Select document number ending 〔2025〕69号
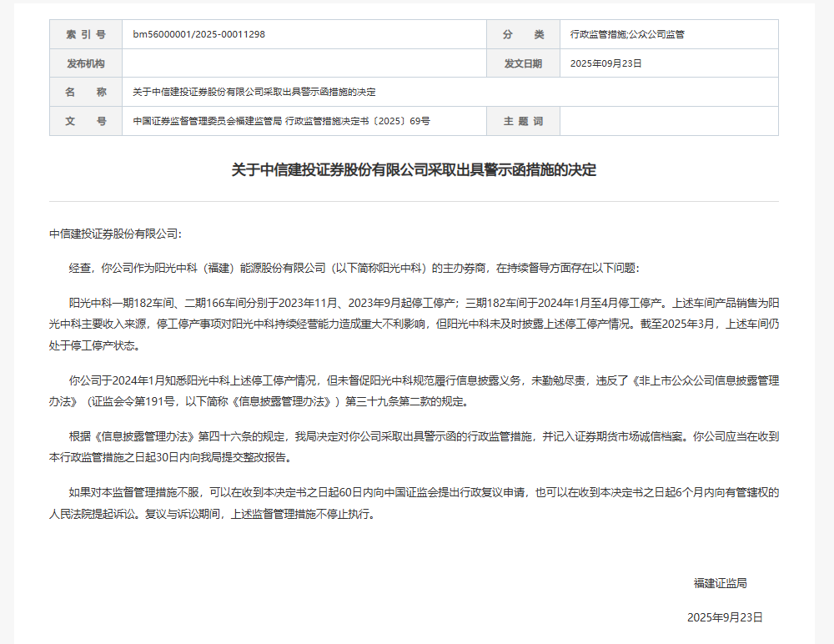 [281, 121]
